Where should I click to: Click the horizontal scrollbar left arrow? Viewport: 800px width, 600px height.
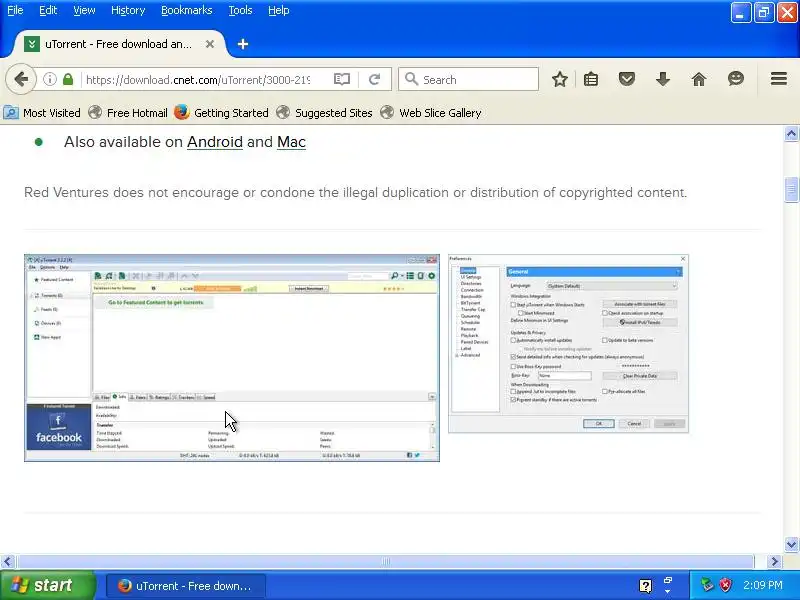(x=7, y=562)
